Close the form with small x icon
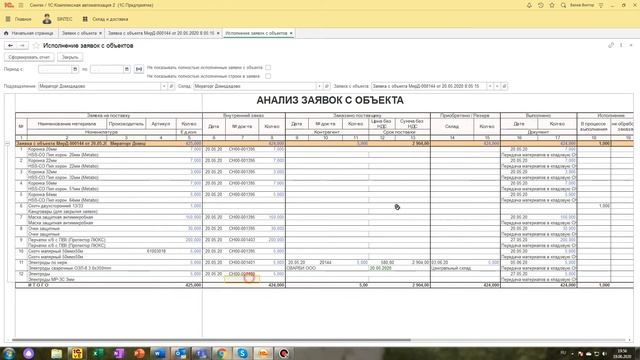Screen dimensions: 640x360 pyautogui.click(x=631, y=45)
